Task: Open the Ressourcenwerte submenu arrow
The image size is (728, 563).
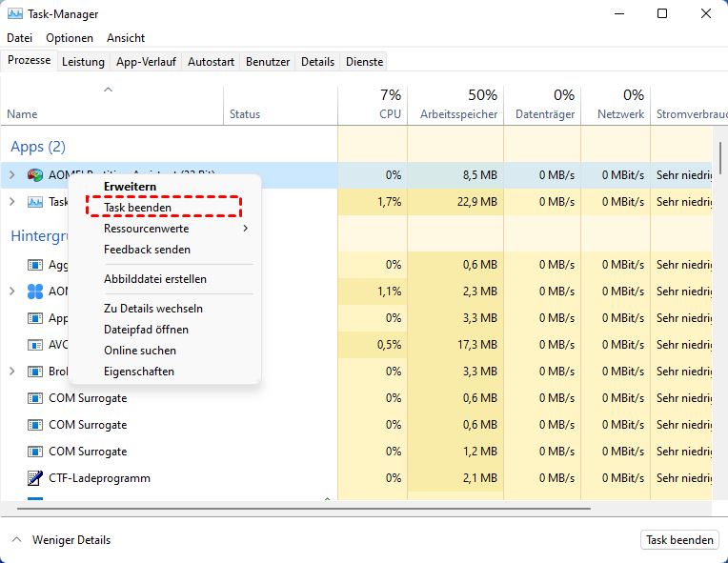Action: coord(245,229)
